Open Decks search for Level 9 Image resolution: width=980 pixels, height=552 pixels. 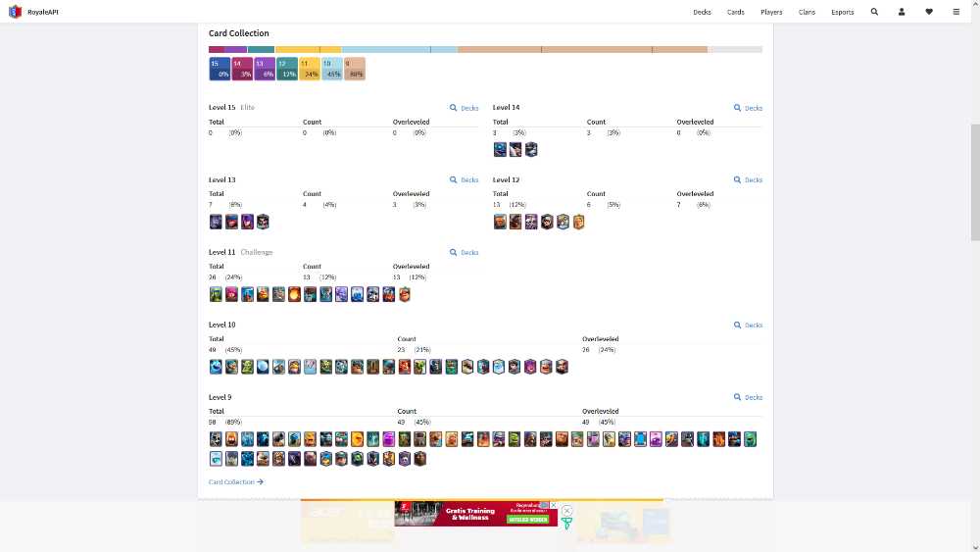click(748, 398)
